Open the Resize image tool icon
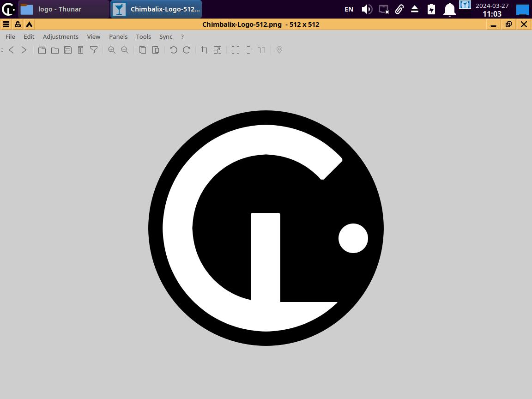 click(218, 50)
